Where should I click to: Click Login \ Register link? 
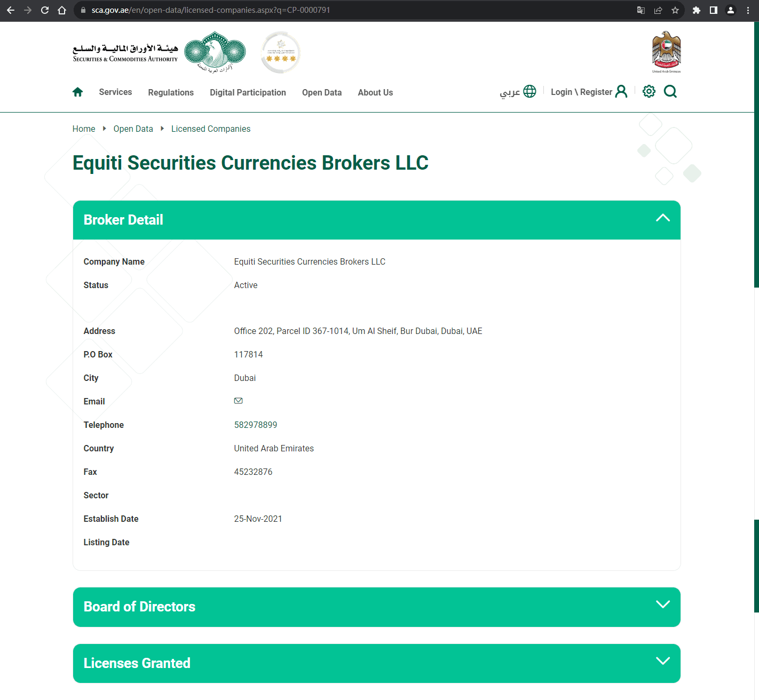pos(581,92)
